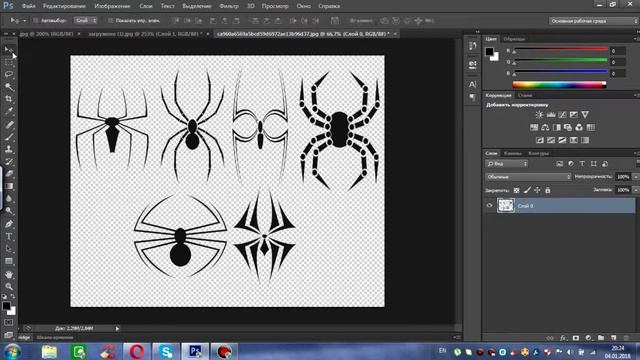Screen dimensions: 640x360
Task: Add Invert adjustment
Action: point(540,140)
